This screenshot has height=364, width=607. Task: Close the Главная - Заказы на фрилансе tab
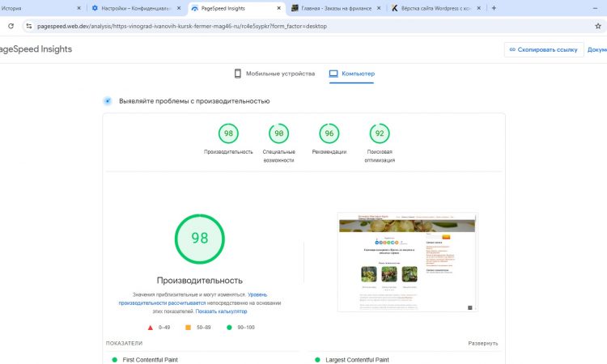tap(379, 8)
